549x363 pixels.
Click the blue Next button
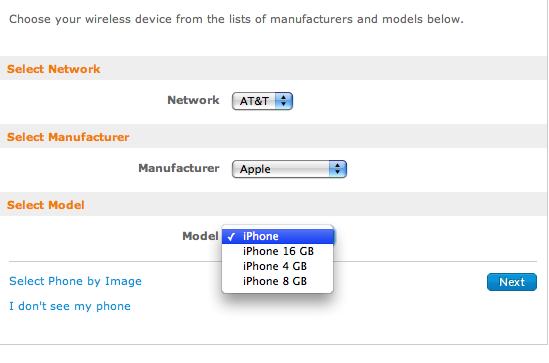tap(512, 282)
